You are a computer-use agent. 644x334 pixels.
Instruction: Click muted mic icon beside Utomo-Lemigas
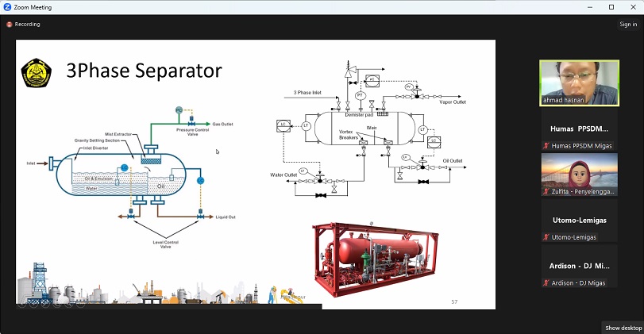(546, 237)
